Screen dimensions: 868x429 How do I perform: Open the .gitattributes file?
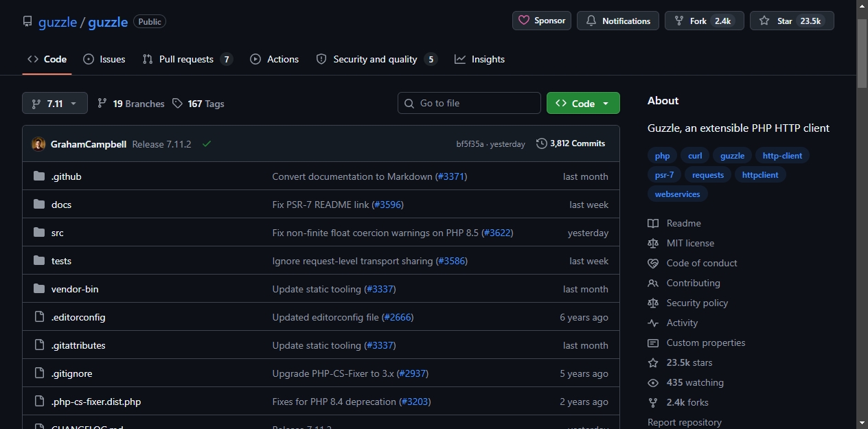[78, 345]
